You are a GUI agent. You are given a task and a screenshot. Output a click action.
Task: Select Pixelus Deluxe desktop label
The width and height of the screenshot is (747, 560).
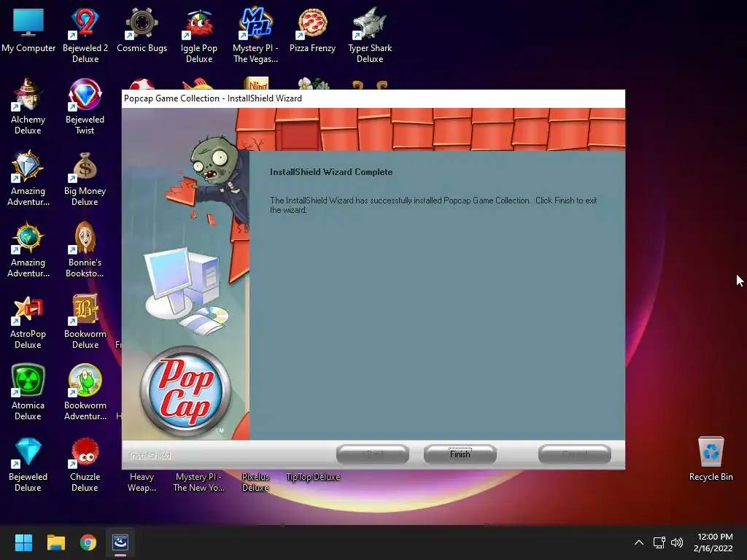[255, 482]
